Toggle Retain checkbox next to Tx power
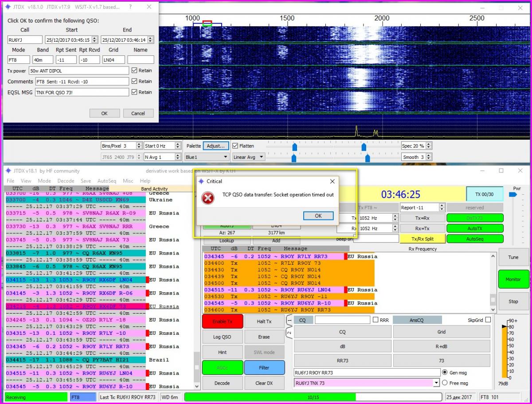 134,71
